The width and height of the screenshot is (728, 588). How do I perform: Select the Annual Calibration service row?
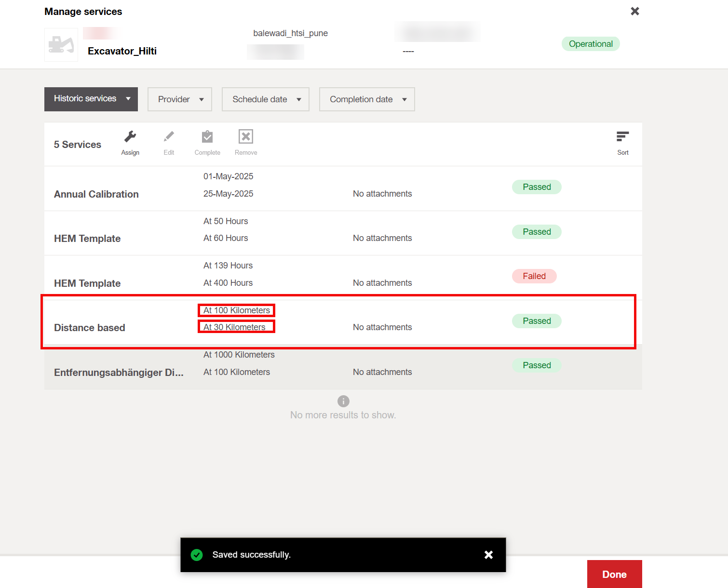point(96,194)
